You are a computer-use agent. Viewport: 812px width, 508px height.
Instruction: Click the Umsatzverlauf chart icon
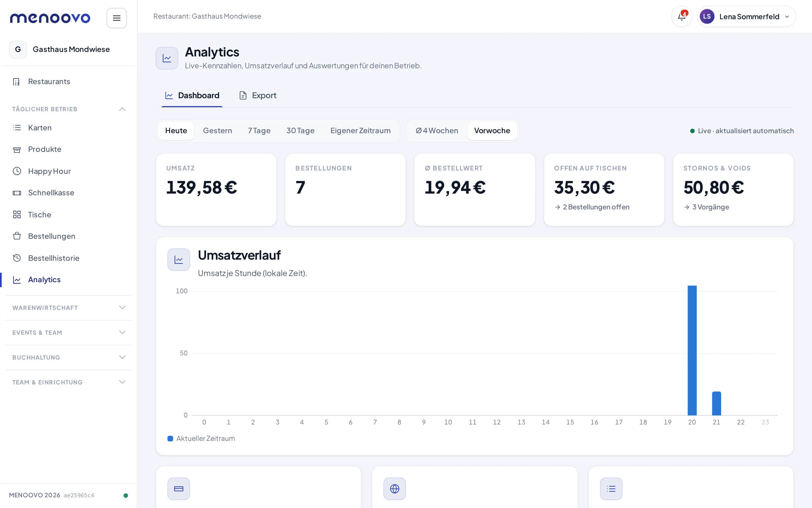tap(178, 259)
